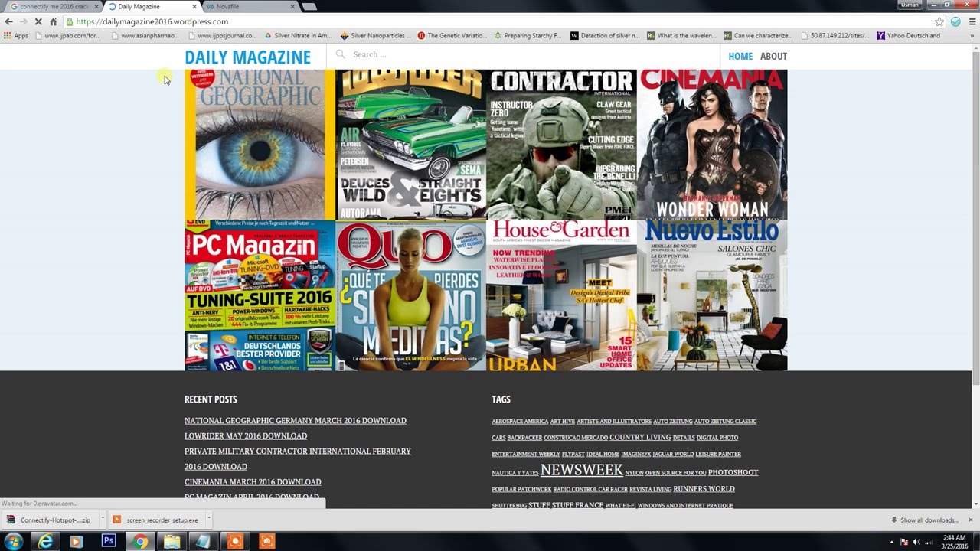980x551 pixels.
Task: Open the Lowrider magazine cover thumbnail
Action: [x=410, y=145]
